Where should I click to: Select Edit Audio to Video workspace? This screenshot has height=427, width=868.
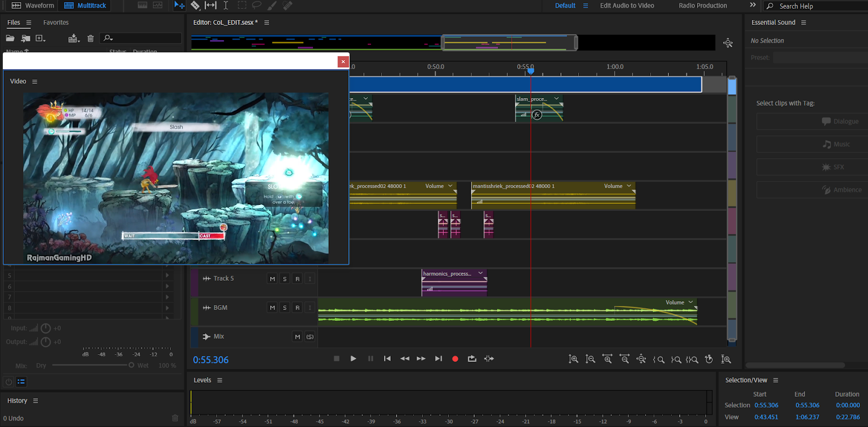pyautogui.click(x=627, y=5)
